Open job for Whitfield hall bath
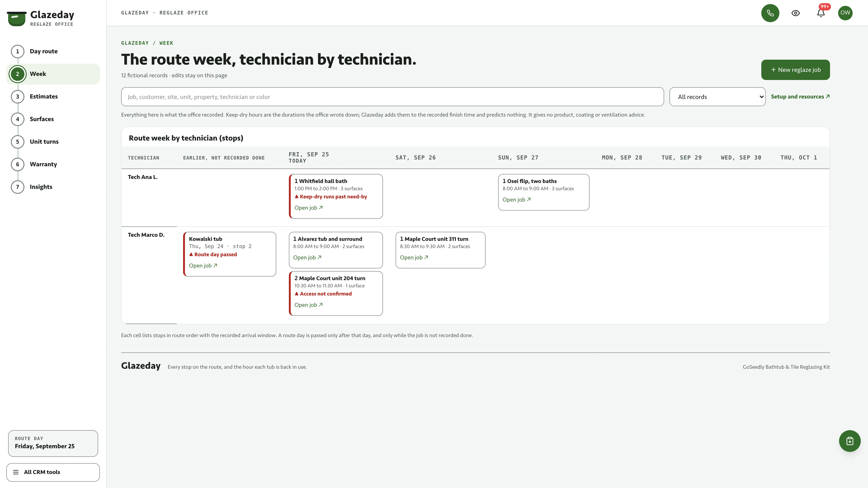868x488 pixels. click(308, 208)
